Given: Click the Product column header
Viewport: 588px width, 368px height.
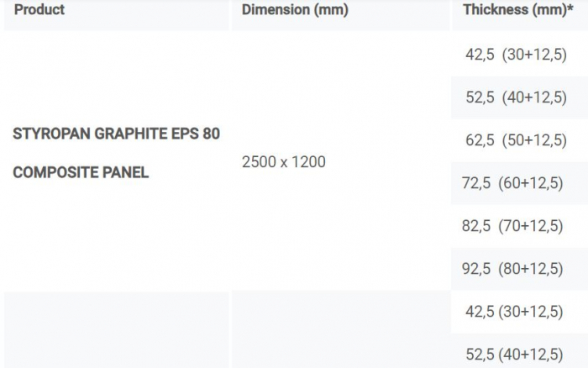Looking at the screenshot, I should pos(39,11).
